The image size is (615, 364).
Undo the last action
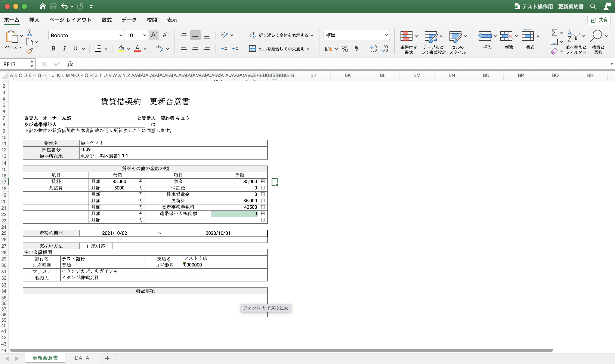pyautogui.click(x=64, y=6)
